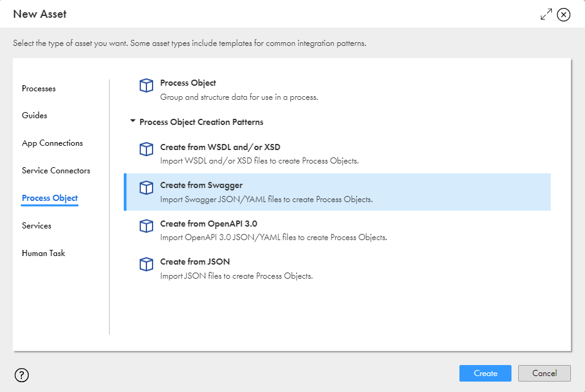
Task: Open the Service Connectors category
Action: pyautogui.click(x=56, y=170)
